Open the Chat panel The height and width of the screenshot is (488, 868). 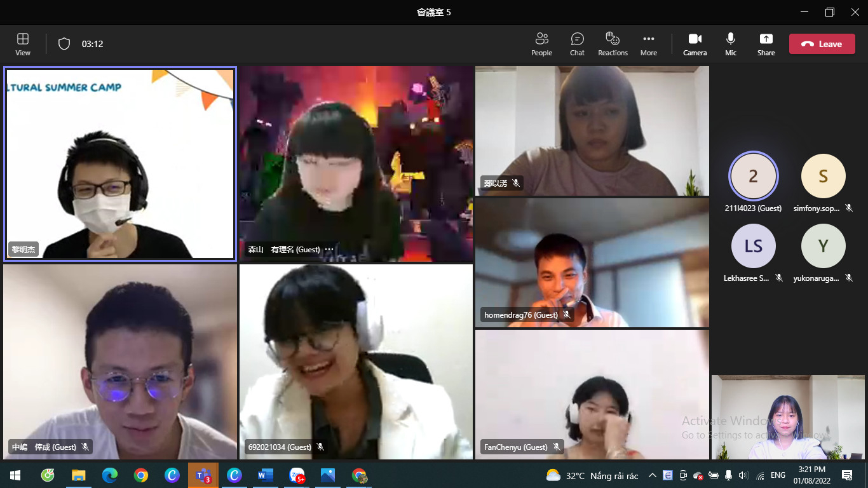click(x=577, y=44)
